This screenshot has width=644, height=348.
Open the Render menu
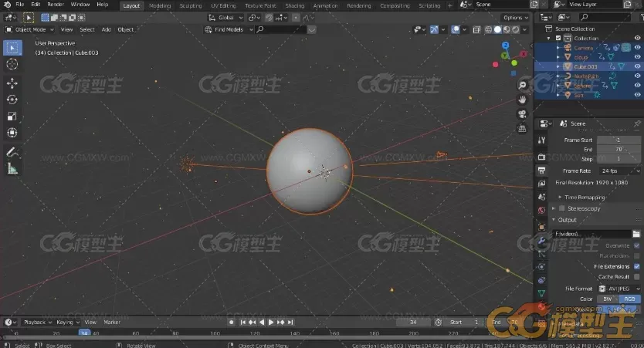[x=56, y=5]
